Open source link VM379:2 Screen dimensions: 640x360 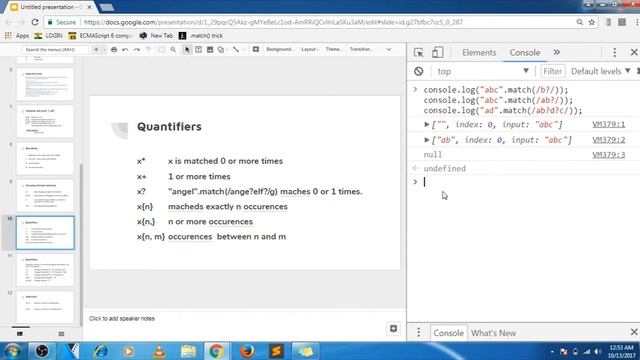coord(609,140)
